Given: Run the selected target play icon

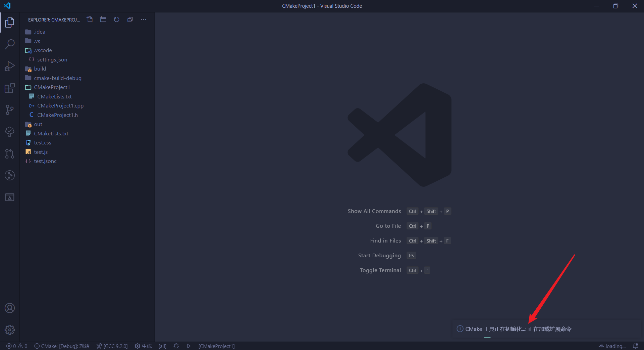Looking at the screenshot, I should pyautogui.click(x=189, y=346).
